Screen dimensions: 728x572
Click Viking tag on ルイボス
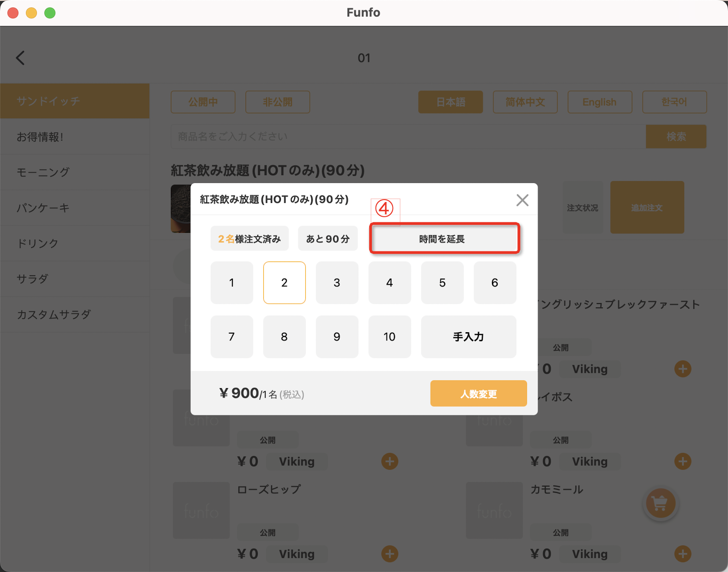pos(590,462)
